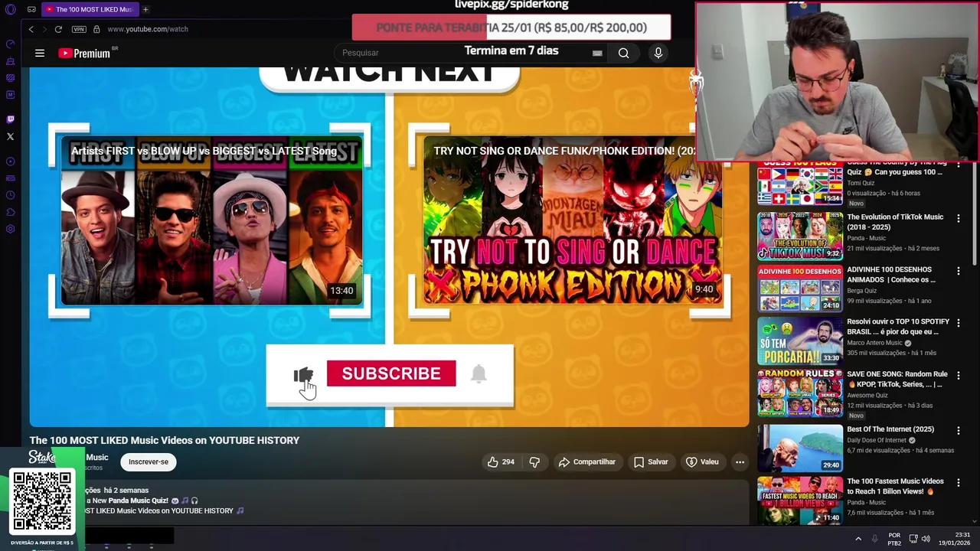Save video with the Salvar button

(651, 461)
